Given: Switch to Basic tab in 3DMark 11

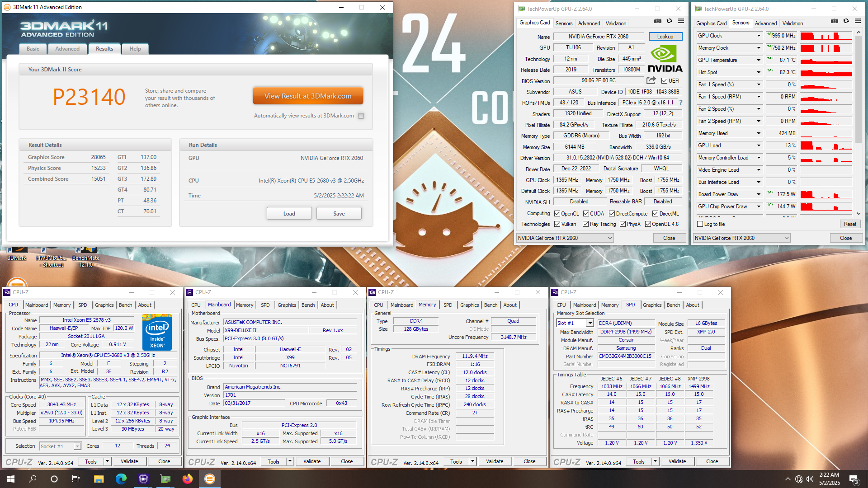Looking at the screenshot, I should (x=33, y=49).
